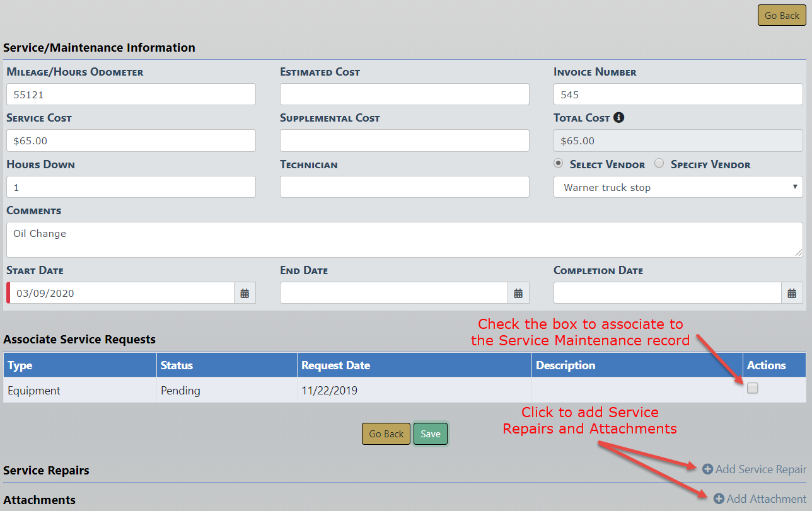Viewport: 812px width, 511px height.
Task: Click the green Save button
Action: coord(431,434)
